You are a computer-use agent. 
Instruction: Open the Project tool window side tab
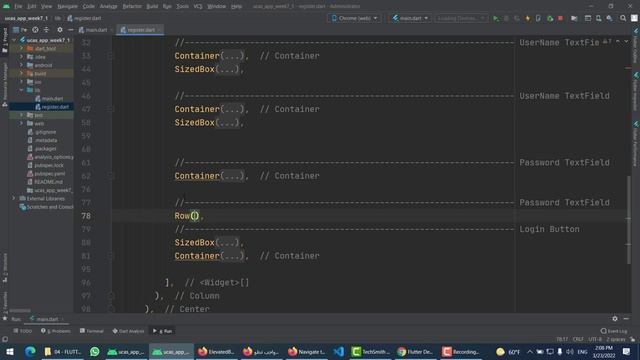click(x=4, y=40)
